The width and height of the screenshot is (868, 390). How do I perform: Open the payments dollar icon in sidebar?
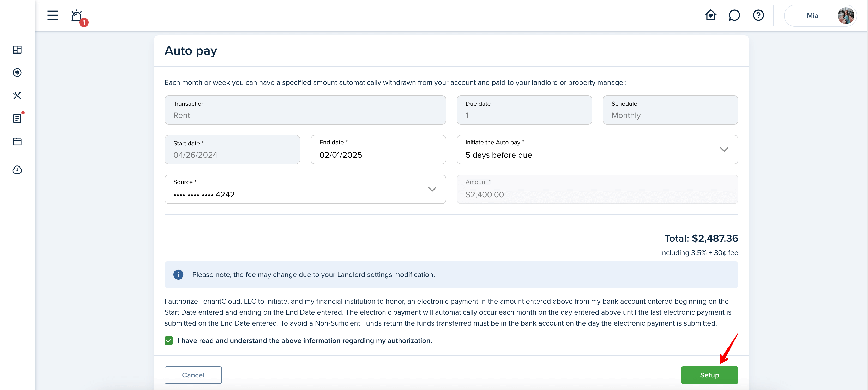click(17, 73)
